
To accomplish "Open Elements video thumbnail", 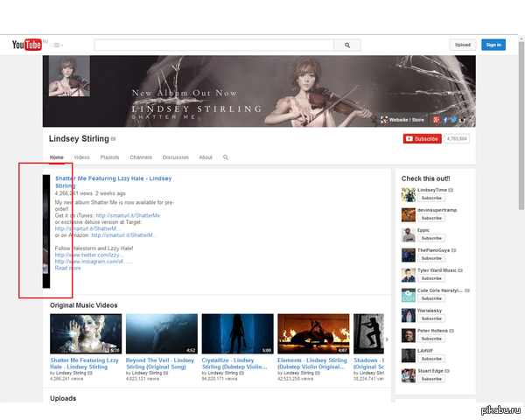I will point(313,333).
